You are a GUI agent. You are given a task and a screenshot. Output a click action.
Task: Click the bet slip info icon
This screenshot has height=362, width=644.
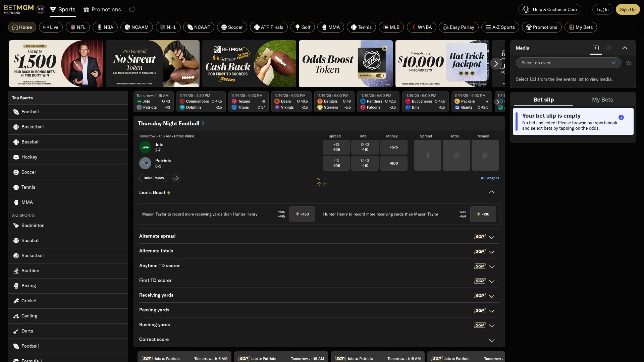621,117
